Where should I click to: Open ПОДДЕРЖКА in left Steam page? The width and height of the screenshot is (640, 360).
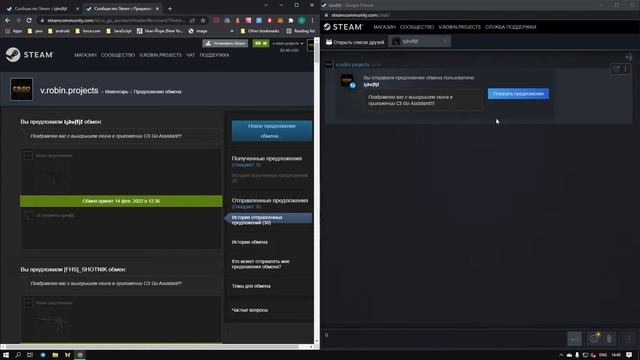tap(214, 55)
